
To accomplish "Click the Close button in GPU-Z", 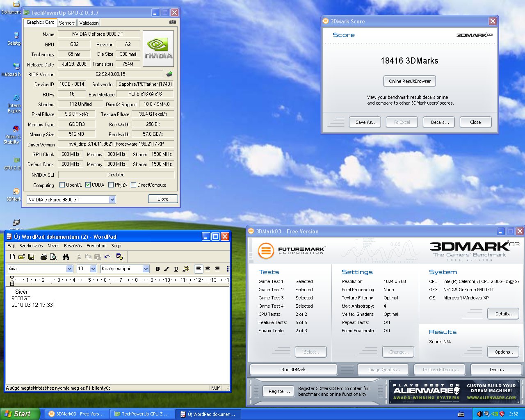I will tap(163, 199).
